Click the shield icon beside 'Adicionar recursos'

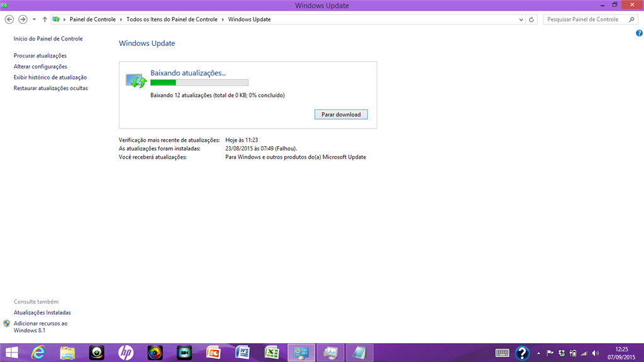click(6, 324)
